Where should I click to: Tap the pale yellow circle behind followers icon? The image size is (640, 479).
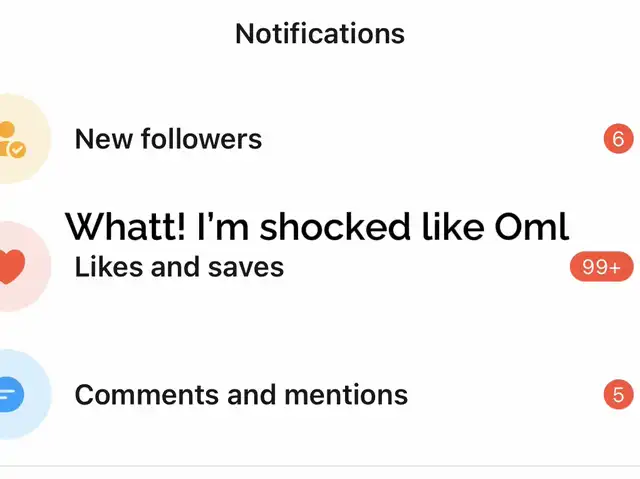[x=24, y=139]
